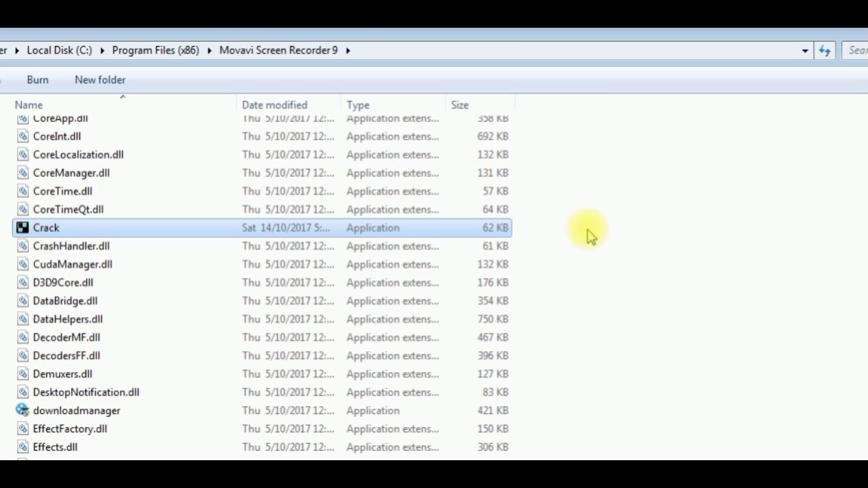Open the address bar history dropdown
Screen dimensions: 868x488
[805, 50]
